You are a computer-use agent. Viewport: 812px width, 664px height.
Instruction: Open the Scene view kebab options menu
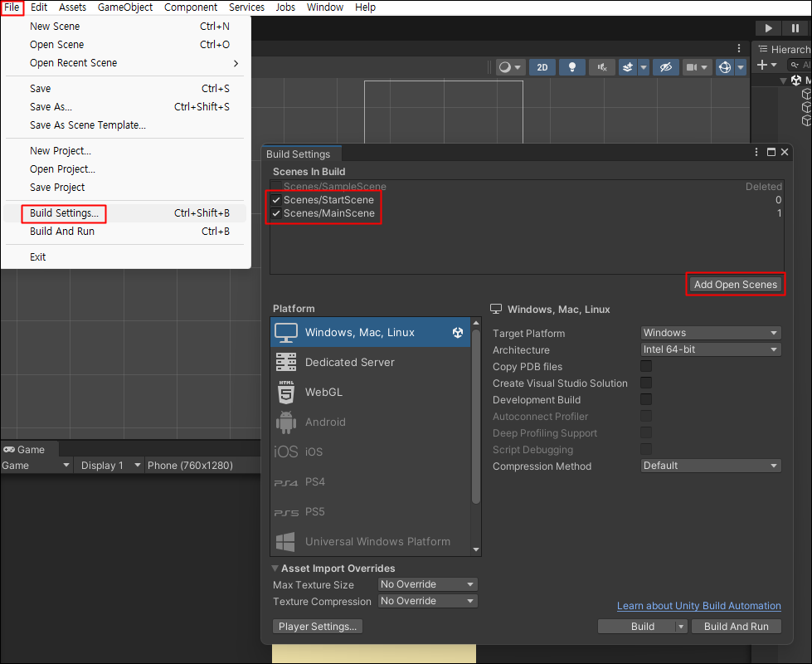click(x=739, y=48)
